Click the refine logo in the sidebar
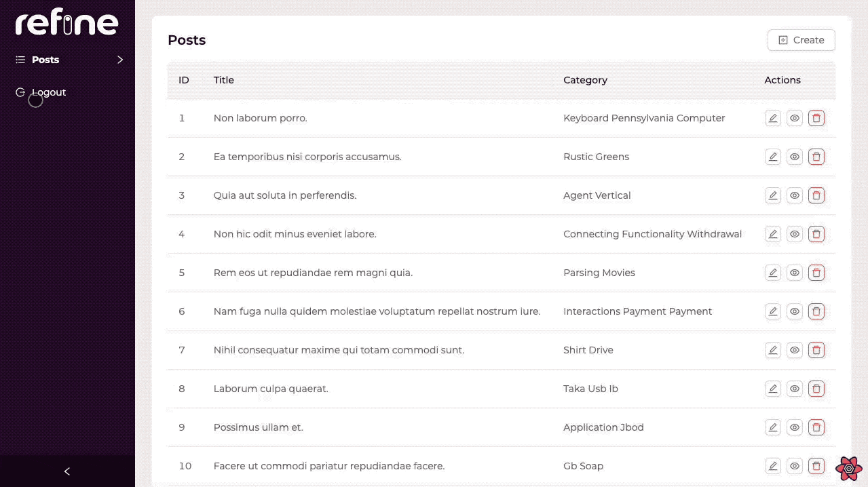The width and height of the screenshot is (868, 487). click(x=67, y=24)
